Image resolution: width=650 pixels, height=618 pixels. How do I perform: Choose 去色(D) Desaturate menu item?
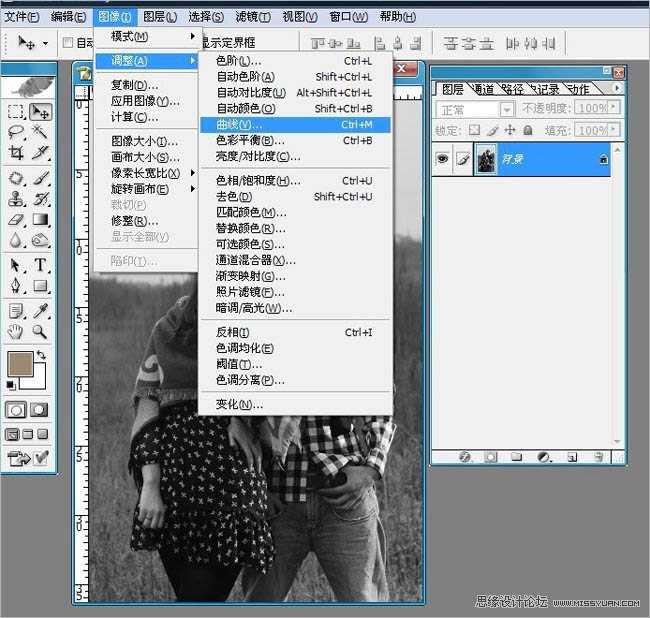click(x=295, y=196)
